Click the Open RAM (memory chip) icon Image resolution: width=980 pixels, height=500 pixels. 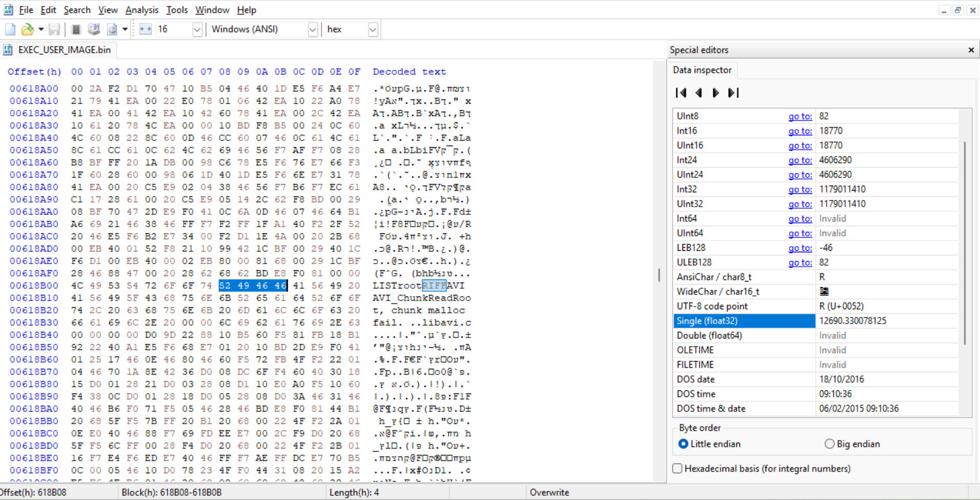76,29
